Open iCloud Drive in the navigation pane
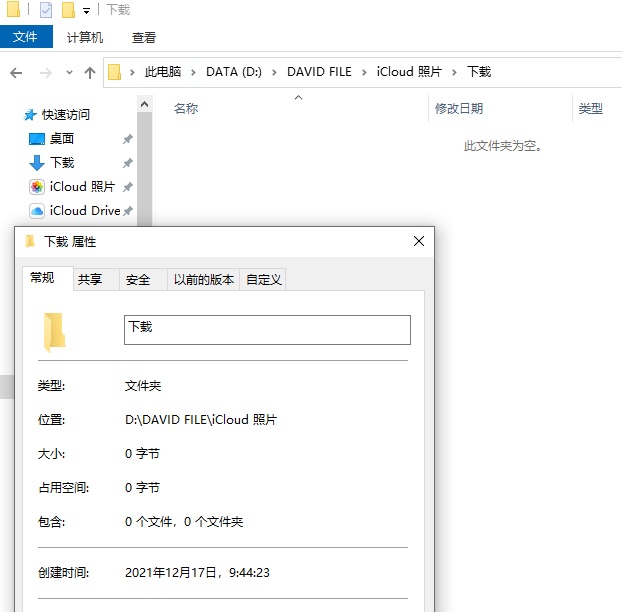622x612 pixels. [85, 210]
